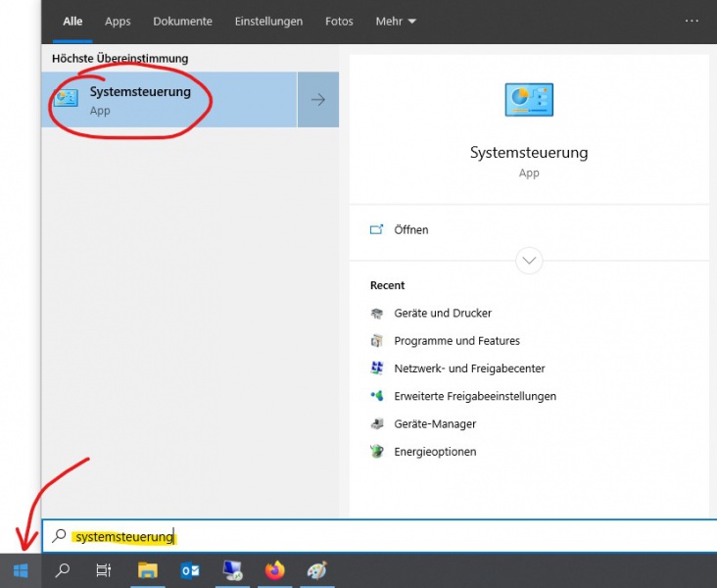
Task: Switch to the Dokumente tab
Action: pos(182,22)
